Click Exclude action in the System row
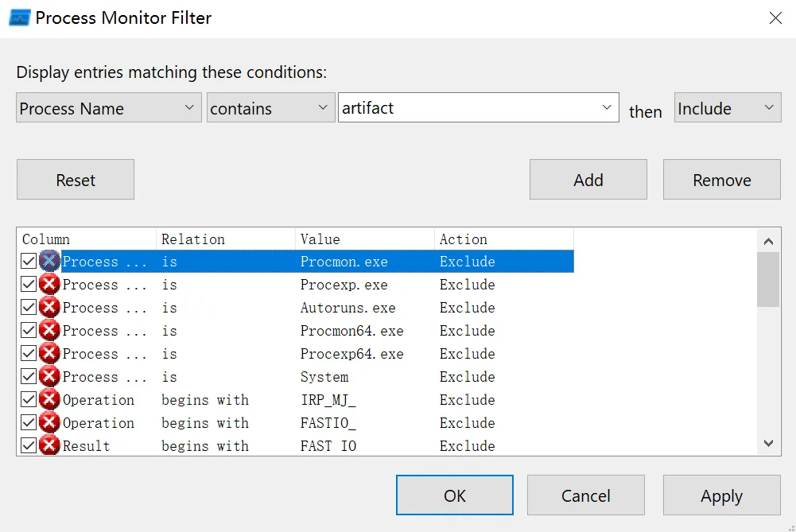 click(x=467, y=376)
